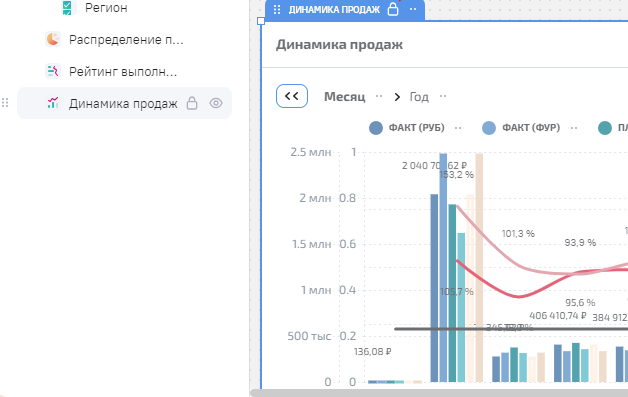Open options dots next to ФАКТ (ФУР)
Screen dimensions: 628x397
click(x=574, y=128)
